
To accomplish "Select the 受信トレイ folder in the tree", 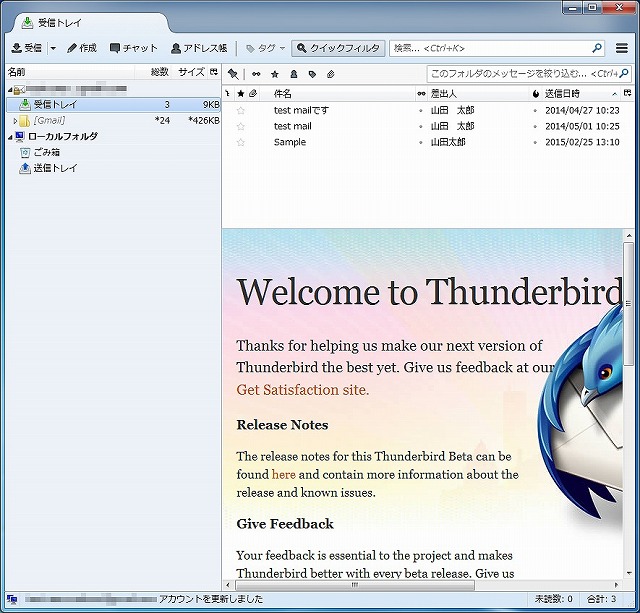I will (x=113, y=104).
